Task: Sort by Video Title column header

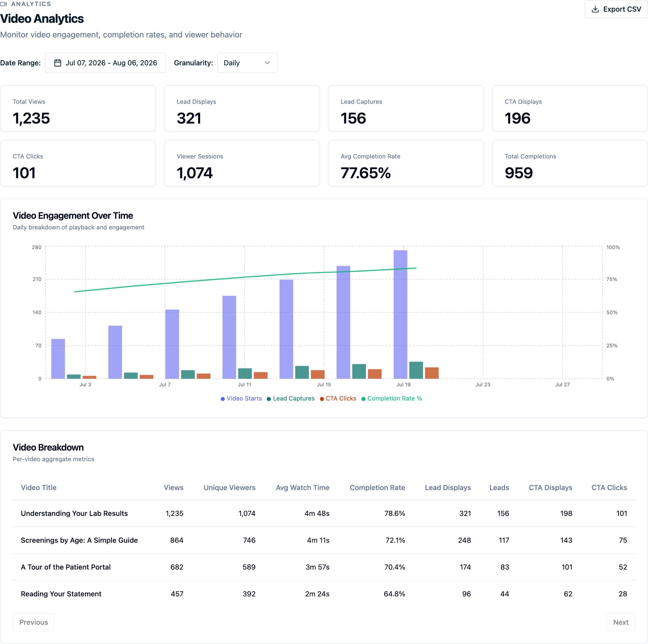Action: tap(39, 487)
